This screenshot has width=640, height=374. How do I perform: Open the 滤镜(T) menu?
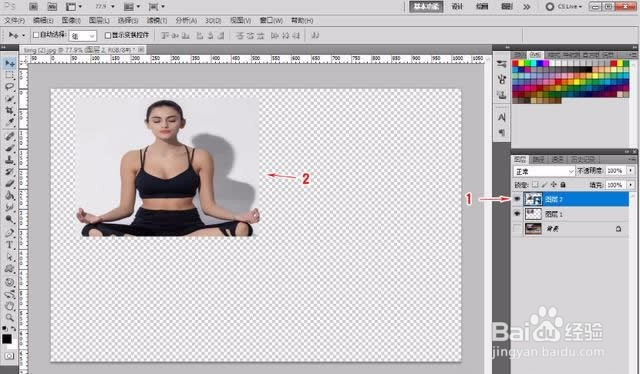(157, 20)
